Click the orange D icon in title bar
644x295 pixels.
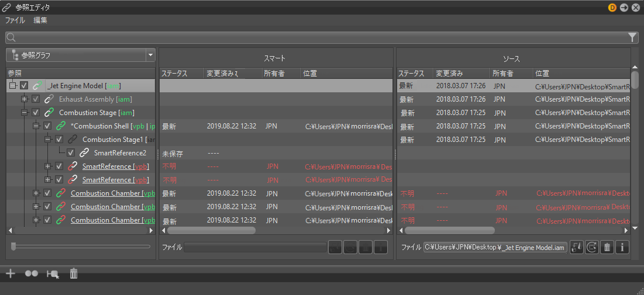click(x=612, y=8)
